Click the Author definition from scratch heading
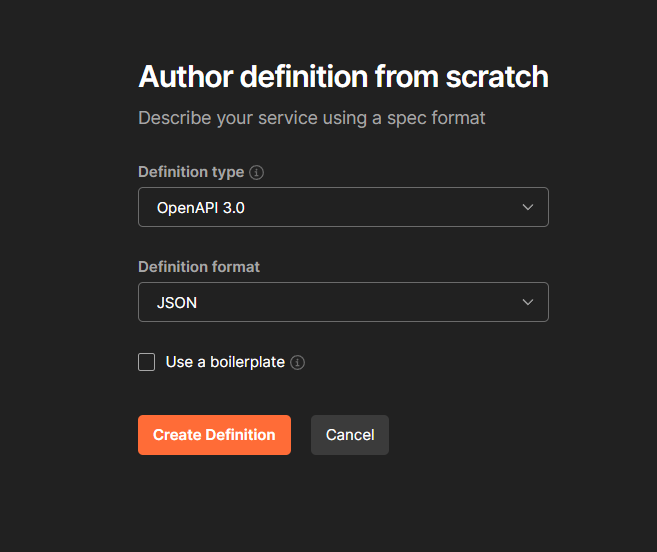Image resolution: width=657 pixels, height=552 pixels. pyautogui.click(x=343, y=77)
